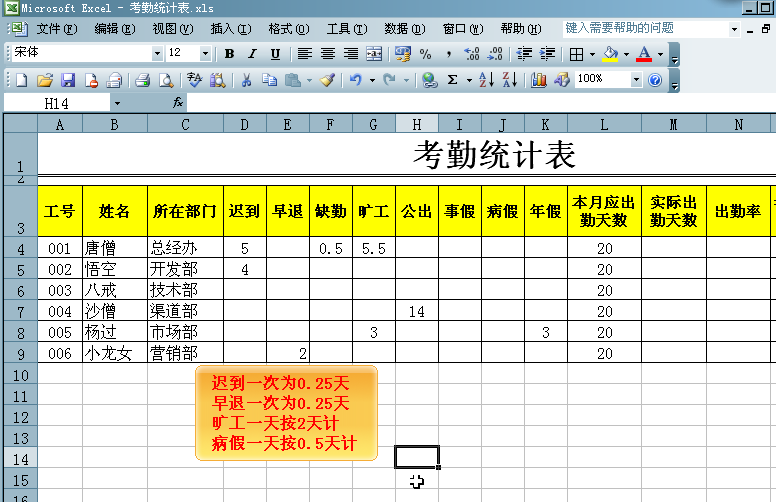Open the Paste options dropdown arrow
Viewport: 776px width, 502px height.
pyautogui.click(x=309, y=80)
